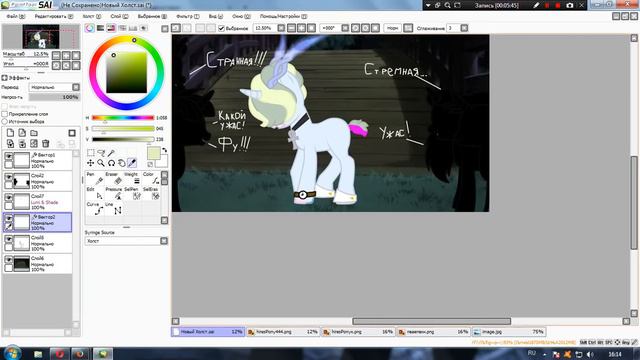Image resolution: width=640 pixels, height=360 pixels.
Task: Show the color wheel panel icon
Action: point(89,28)
